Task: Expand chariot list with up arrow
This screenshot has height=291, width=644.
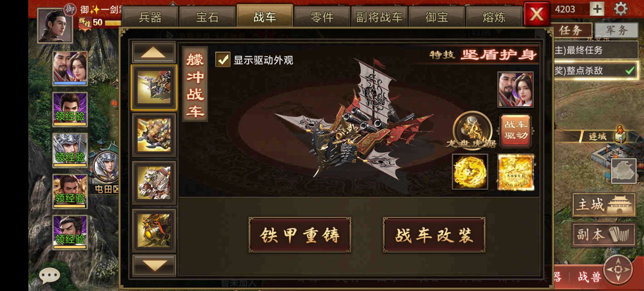Action: [x=153, y=52]
